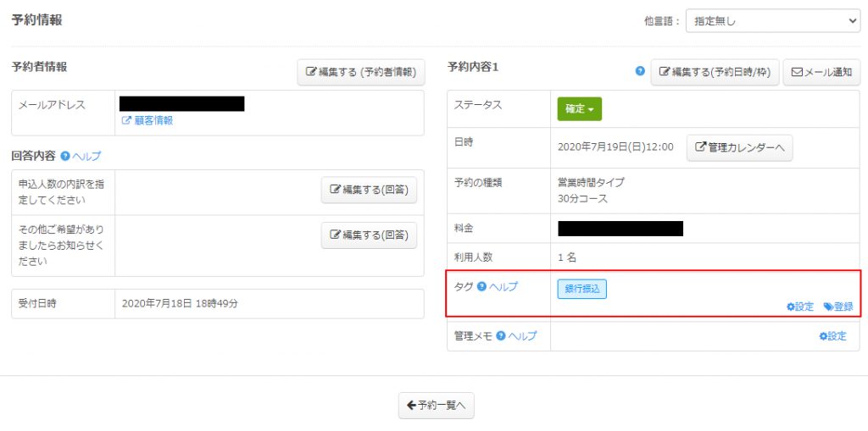Click the help icon in the 管理メモ row
This screenshot has width=868, height=431.
501,335
